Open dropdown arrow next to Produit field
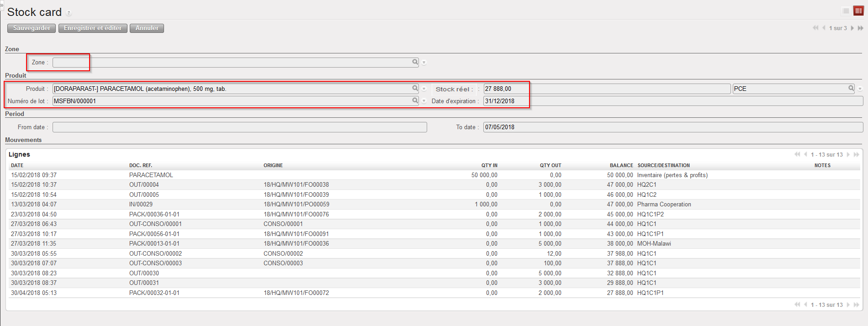Image resolution: width=868 pixels, height=326 pixels. (x=424, y=89)
